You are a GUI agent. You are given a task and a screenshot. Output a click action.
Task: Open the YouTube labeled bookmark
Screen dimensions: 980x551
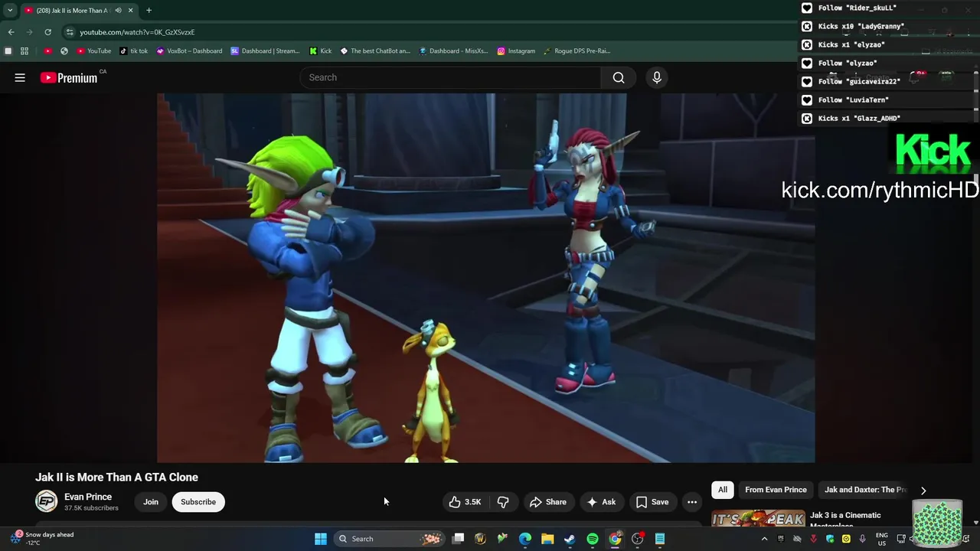tap(94, 51)
